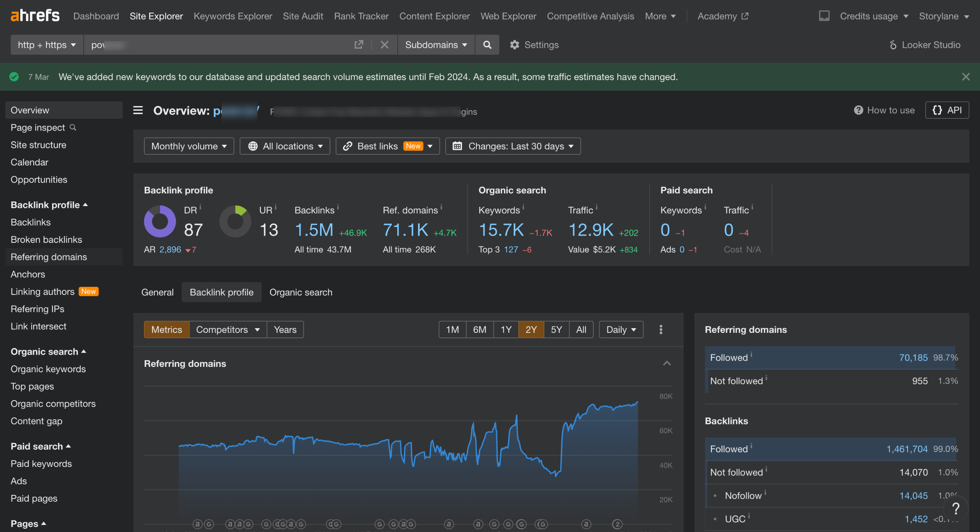This screenshot has width=980, height=532.
Task: Toggle the hamburger sidebar menu icon
Action: [x=138, y=110]
